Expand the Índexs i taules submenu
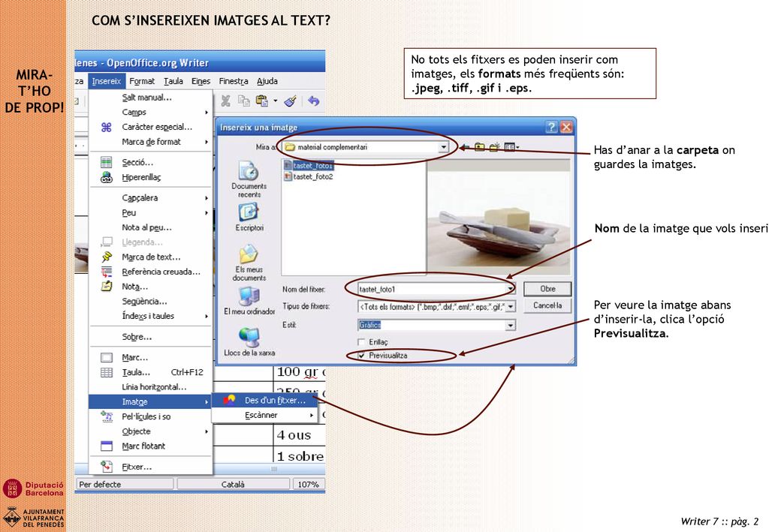 pyautogui.click(x=150, y=316)
